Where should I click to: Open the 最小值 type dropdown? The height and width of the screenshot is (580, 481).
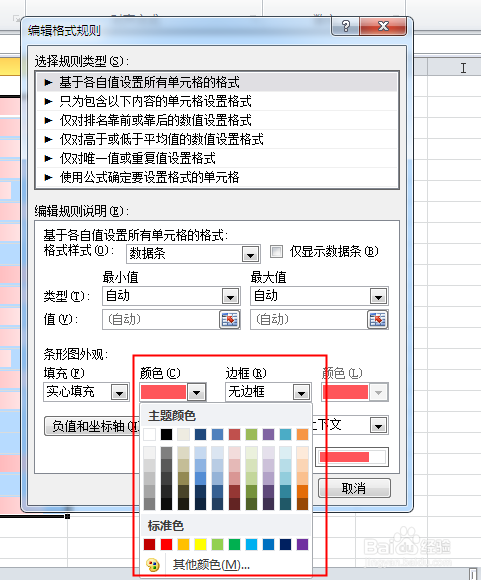(171, 296)
